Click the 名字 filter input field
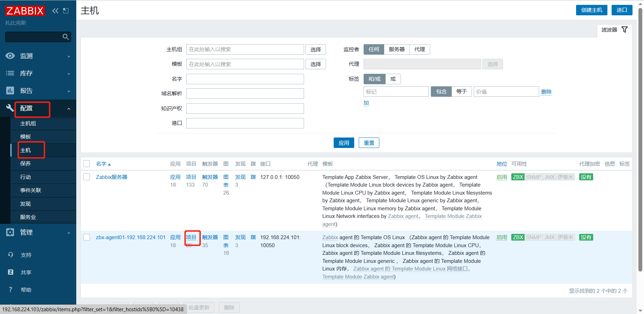This screenshot has width=644, height=314. pyautogui.click(x=245, y=79)
